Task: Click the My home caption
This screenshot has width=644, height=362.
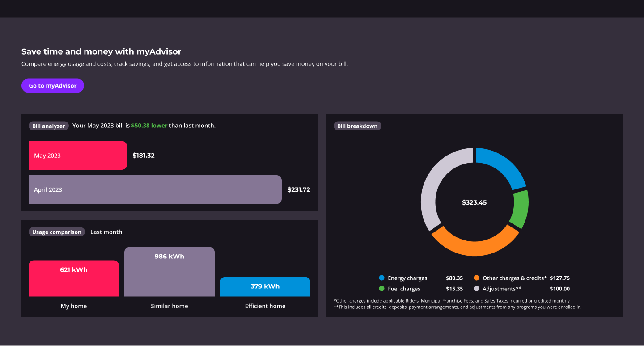Action: (74, 306)
